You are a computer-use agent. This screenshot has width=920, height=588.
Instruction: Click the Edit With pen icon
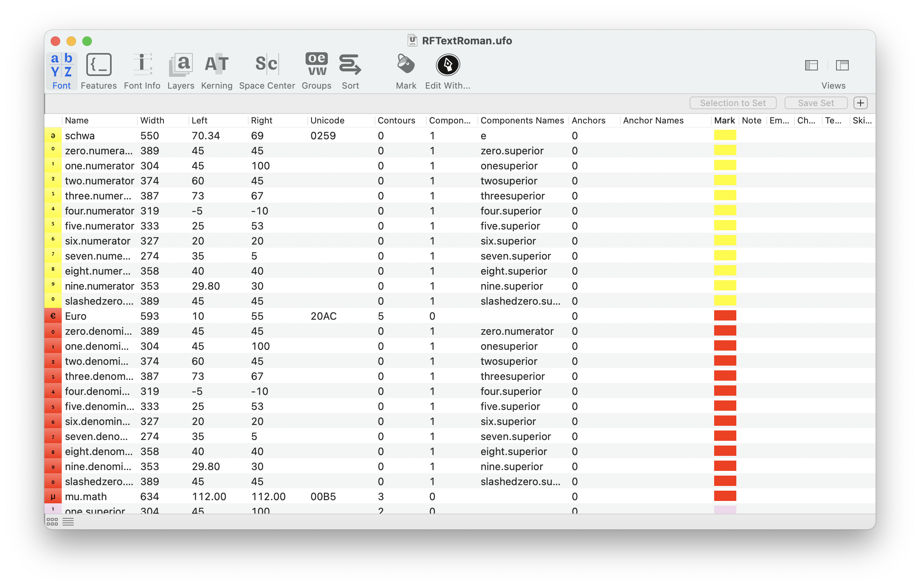(x=448, y=65)
